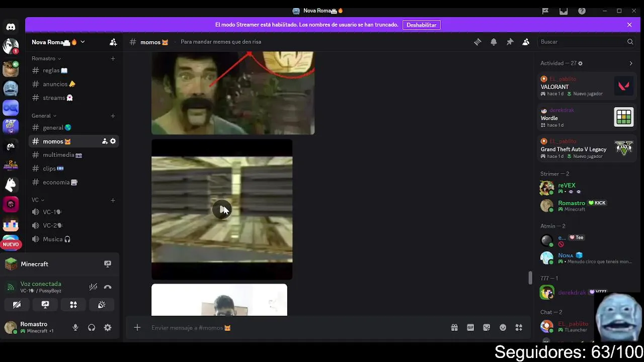The width and height of the screenshot is (644, 362).
Task: Switch to the multimedia channel
Action: coord(73,155)
